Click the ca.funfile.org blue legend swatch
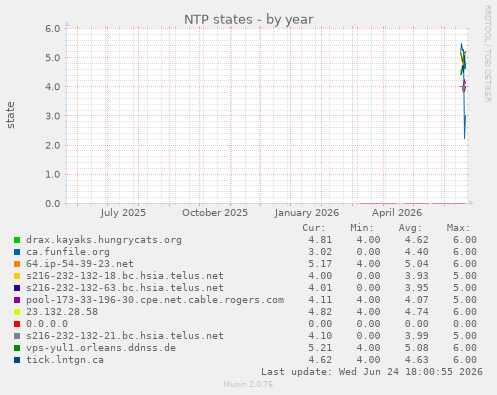 click(x=17, y=252)
